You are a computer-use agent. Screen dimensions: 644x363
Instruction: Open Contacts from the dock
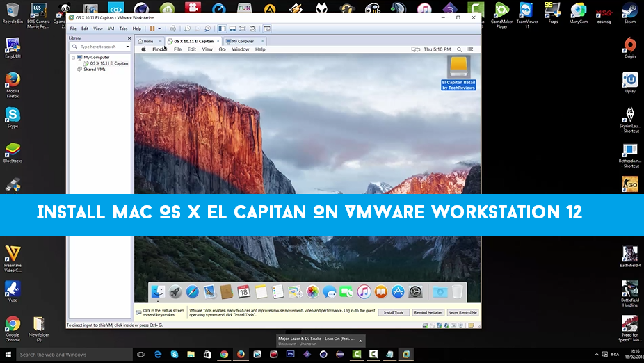226,292
